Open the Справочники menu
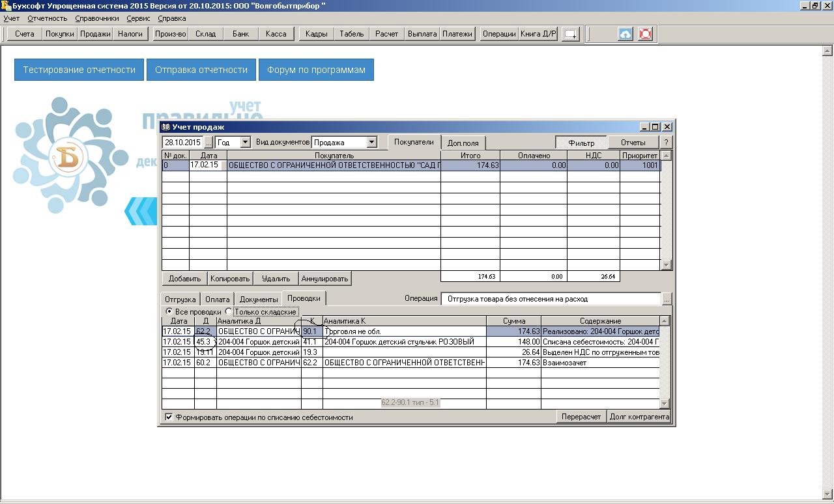Screen dimensions: 834x504 pos(96,18)
